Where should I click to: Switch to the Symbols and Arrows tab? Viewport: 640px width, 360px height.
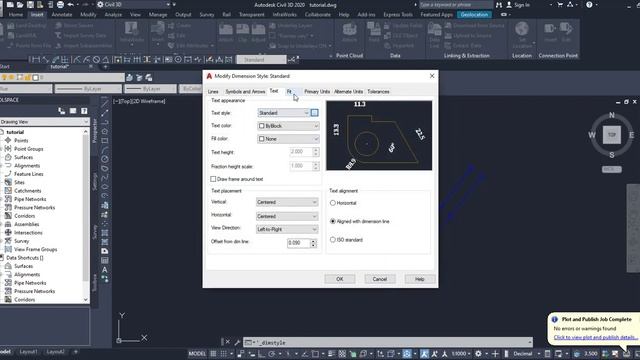coord(245,91)
